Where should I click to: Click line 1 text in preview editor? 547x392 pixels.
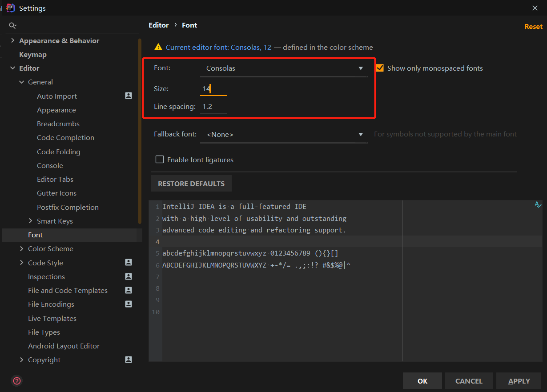click(234, 207)
